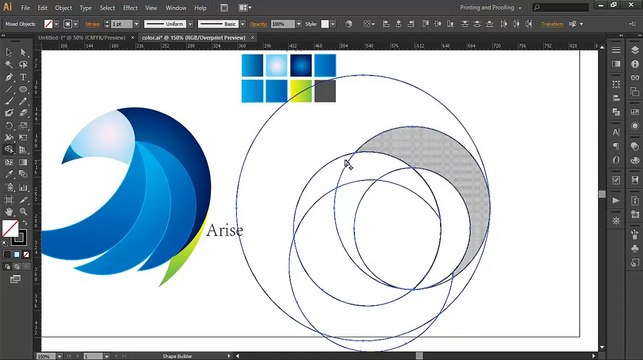The width and height of the screenshot is (643, 360).
Task: Click the Recolor Artwork globe icon
Action: click(x=349, y=24)
